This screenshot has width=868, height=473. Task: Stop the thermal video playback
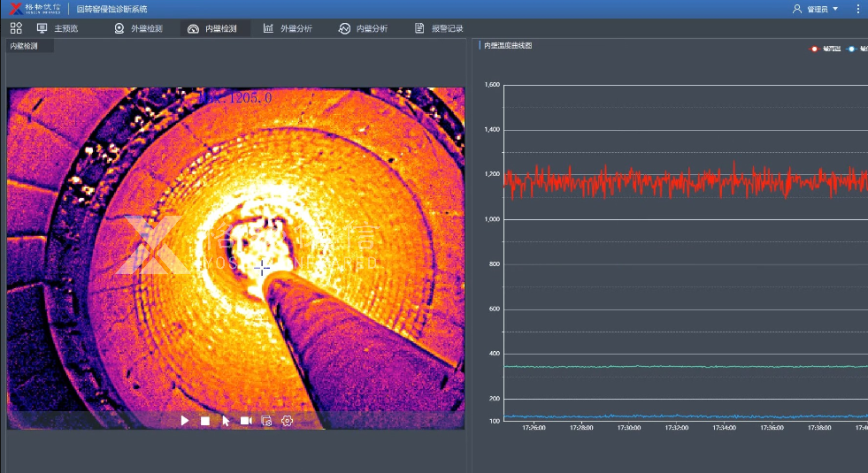click(x=205, y=421)
